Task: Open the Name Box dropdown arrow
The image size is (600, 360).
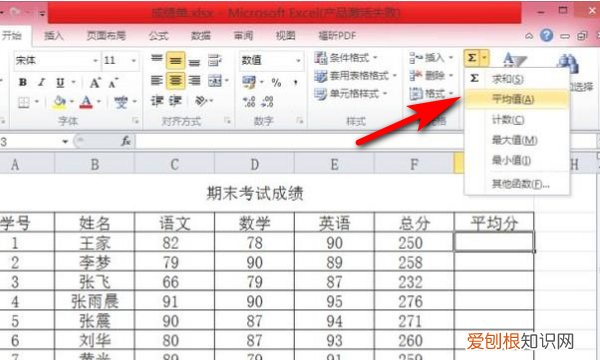Action: coord(65,142)
